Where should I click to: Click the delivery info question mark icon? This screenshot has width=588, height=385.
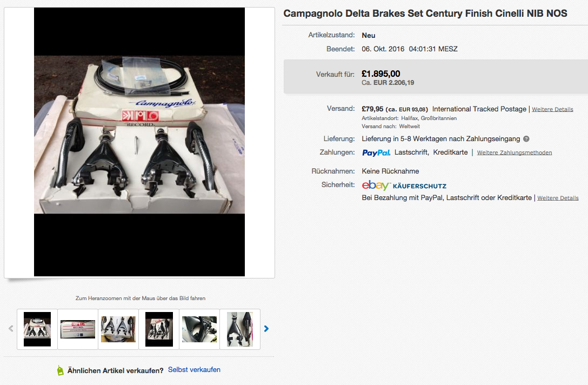(526, 139)
